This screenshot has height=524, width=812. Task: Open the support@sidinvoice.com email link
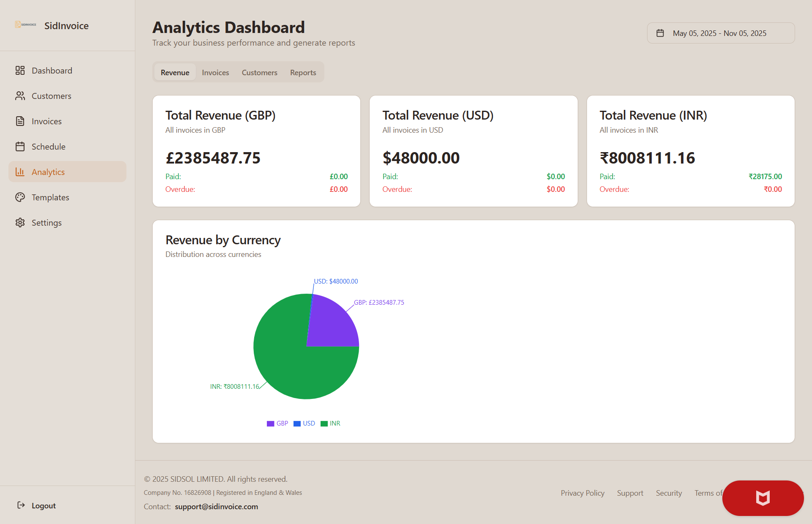[216, 506]
